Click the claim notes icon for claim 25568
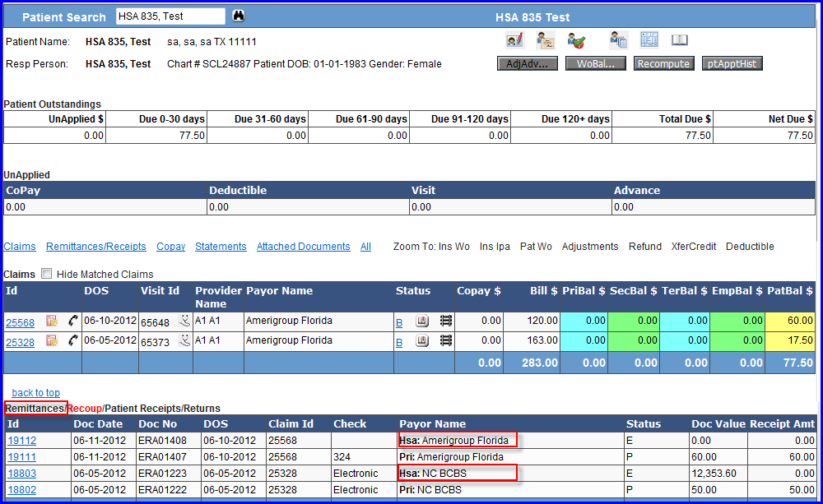The width and height of the screenshot is (823, 504). (x=51, y=321)
